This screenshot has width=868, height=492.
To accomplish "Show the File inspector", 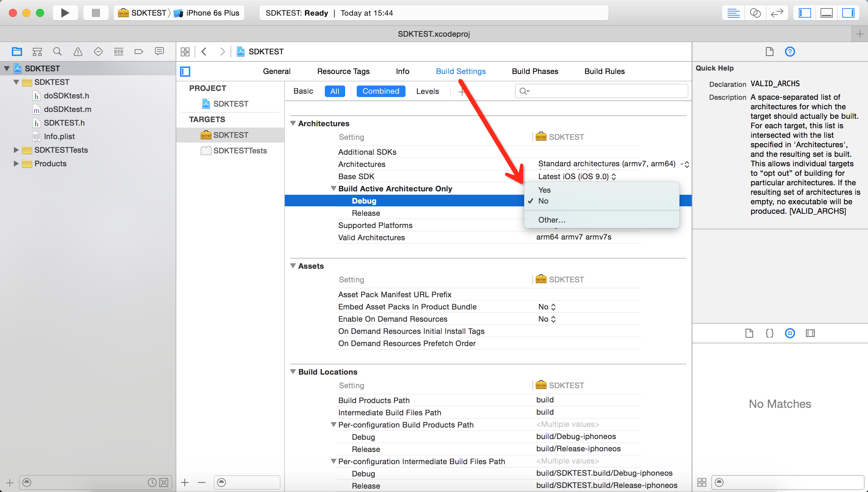I will [x=770, y=52].
